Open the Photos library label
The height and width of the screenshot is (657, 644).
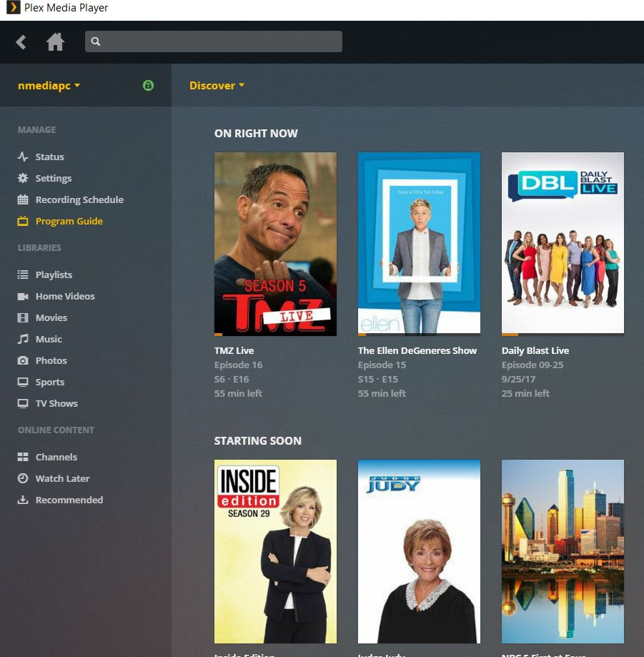pos(51,360)
